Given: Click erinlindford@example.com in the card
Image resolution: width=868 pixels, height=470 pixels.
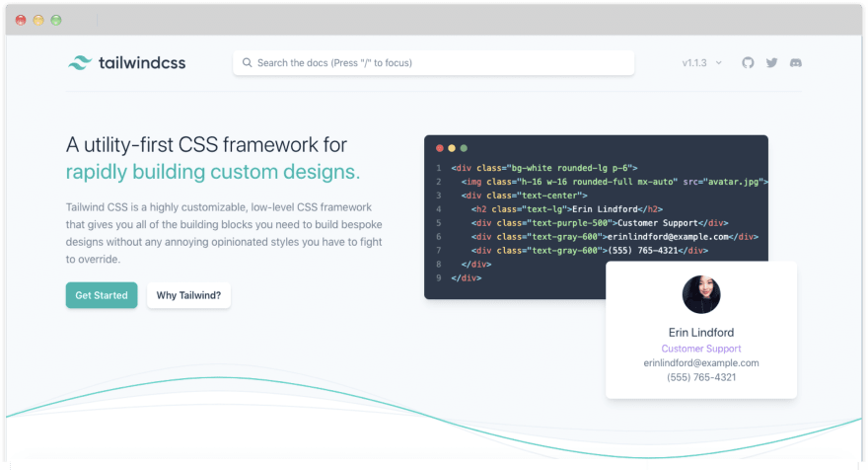Looking at the screenshot, I should click(701, 363).
